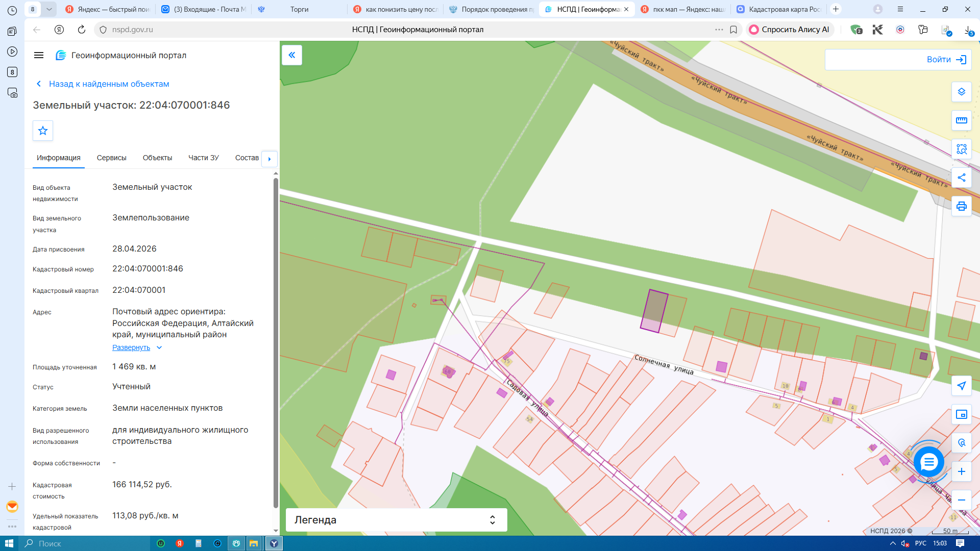The height and width of the screenshot is (551, 980).
Task: Switch to the Объекты tab
Action: [x=157, y=158]
